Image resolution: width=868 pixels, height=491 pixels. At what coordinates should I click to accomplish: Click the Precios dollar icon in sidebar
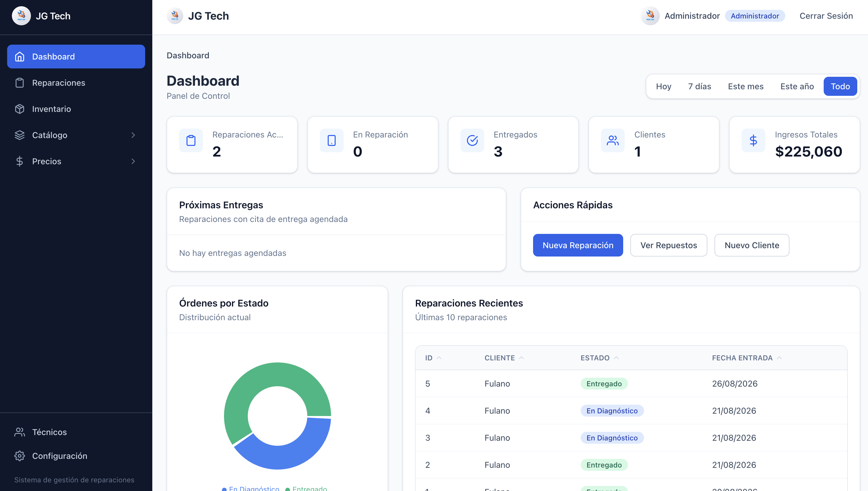[x=20, y=161]
